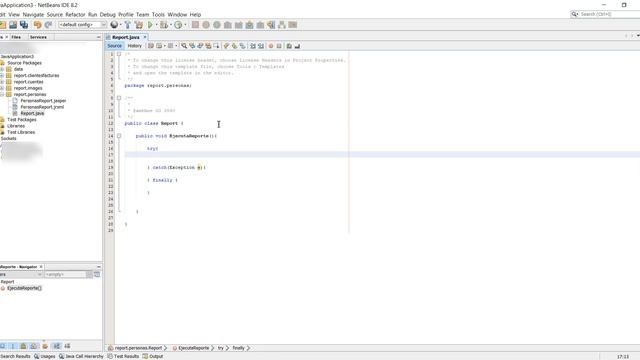Click the Redo arrow toolbar icon
This screenshot has width=640, height=360.
[x=48, y=25]
